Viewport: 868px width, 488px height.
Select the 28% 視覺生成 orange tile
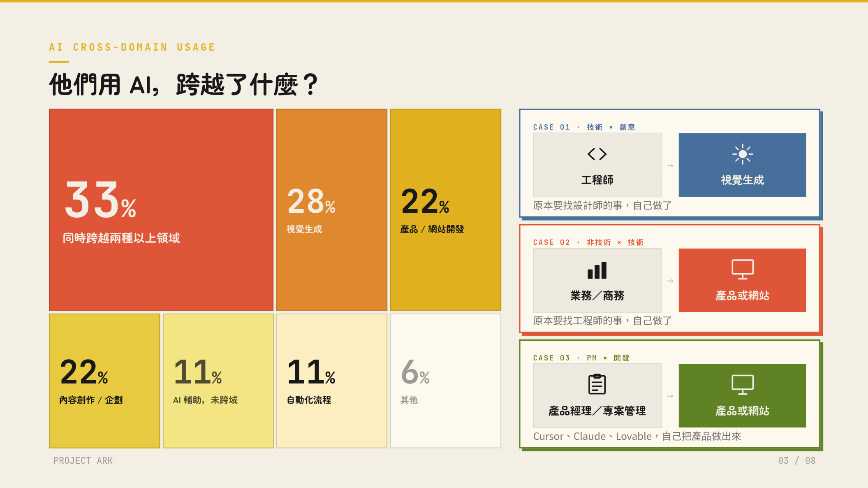(332, 210)
